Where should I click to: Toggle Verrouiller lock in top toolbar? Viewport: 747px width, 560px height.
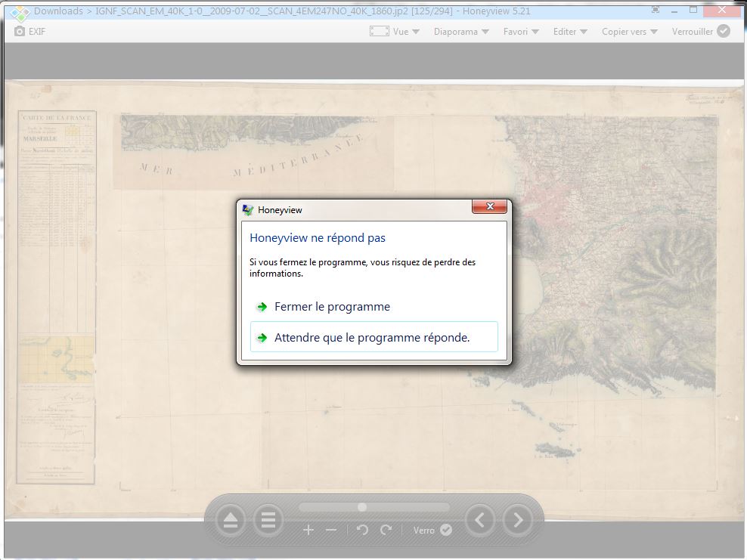(701, 31)
